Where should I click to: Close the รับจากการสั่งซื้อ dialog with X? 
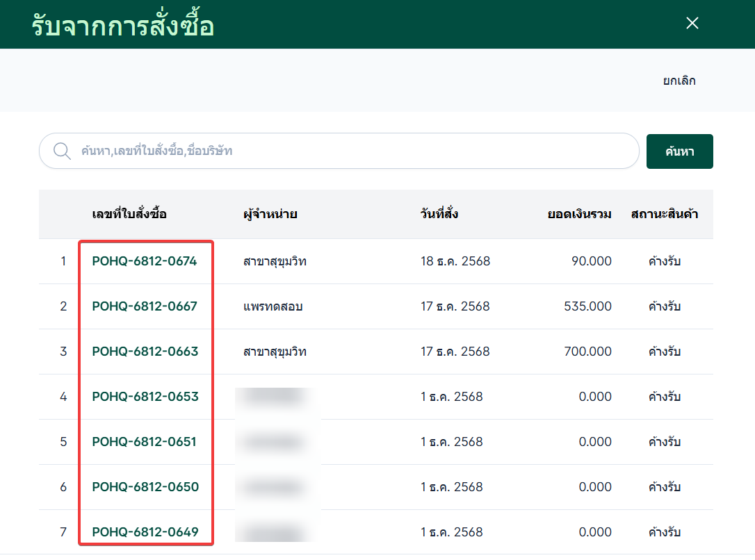(692, 23)
